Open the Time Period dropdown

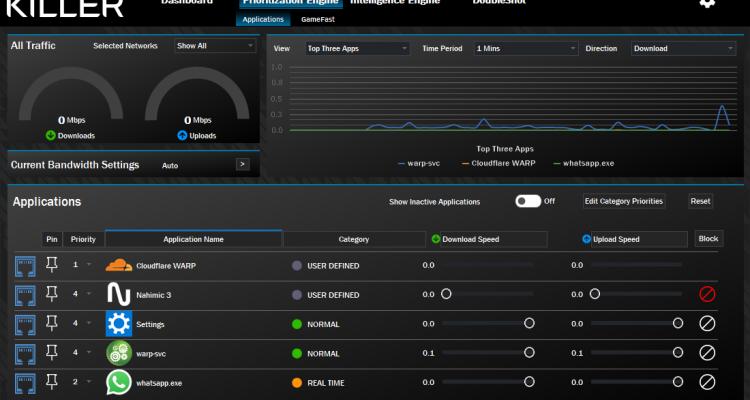(x=526, y=48)
